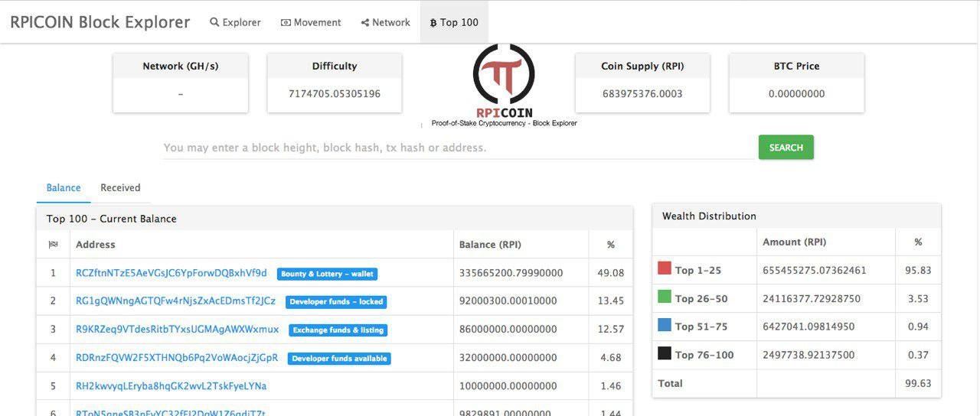Click the Balance (RPI) column header
Viewport: 980px width, 416px height.
(490, 245)
